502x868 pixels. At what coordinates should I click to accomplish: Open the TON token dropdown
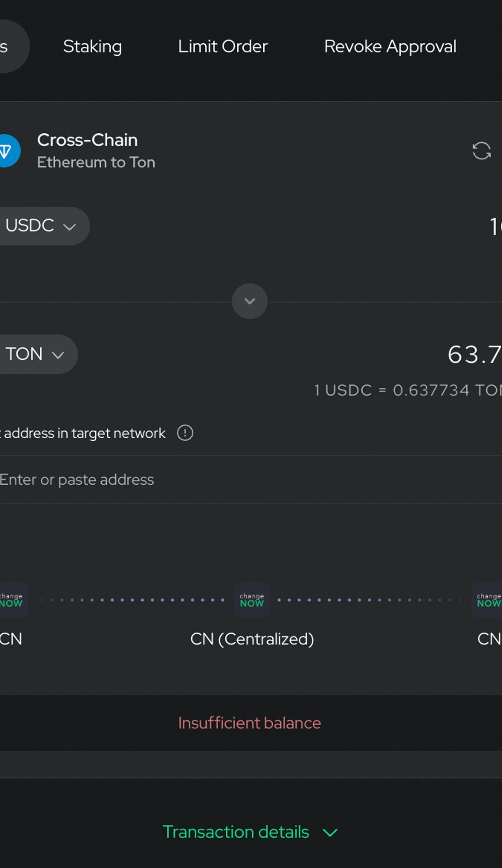coord(36,354)
